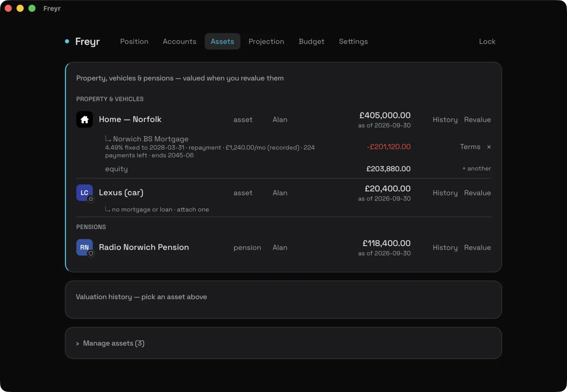Click the Home — Norfolk asset name
Screen dimensions: 567x392
(x=130, y=119)
